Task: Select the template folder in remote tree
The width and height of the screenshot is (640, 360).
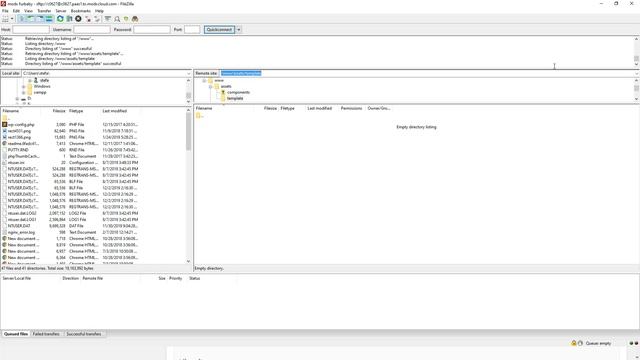Action: pyautogui.click(x=235, y=98)
